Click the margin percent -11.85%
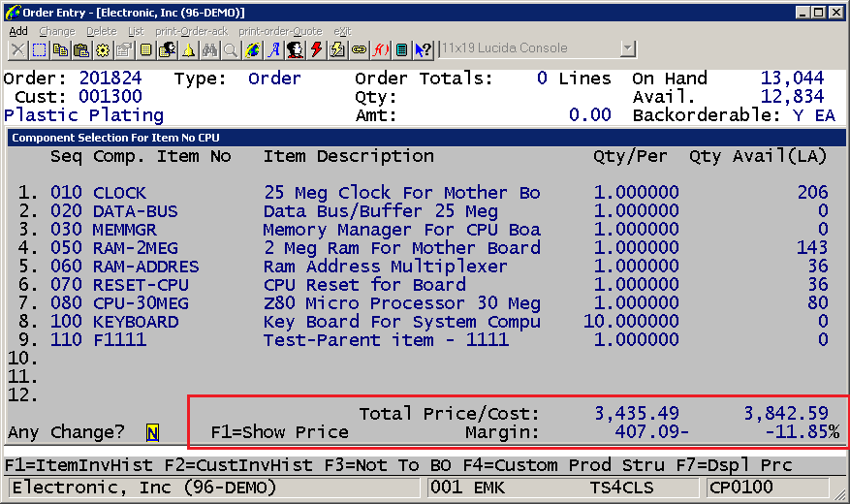The image size is (850, 504). [x=803, y=432]
